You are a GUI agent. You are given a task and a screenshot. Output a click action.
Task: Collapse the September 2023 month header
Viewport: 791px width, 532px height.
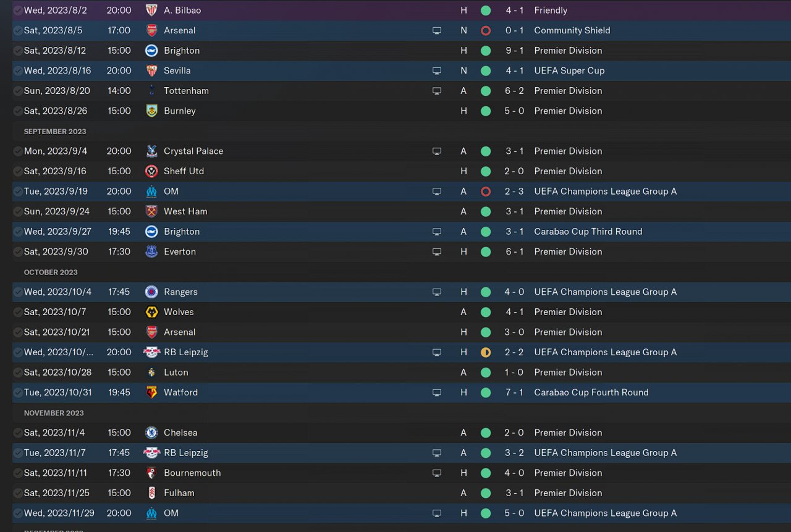coord(55,132)
